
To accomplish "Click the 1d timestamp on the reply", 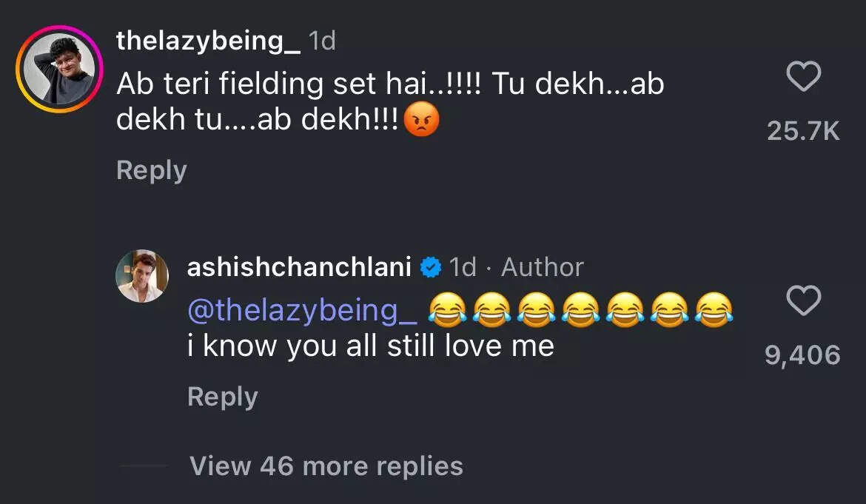I will pyautogui.click(x=463, y=266).
